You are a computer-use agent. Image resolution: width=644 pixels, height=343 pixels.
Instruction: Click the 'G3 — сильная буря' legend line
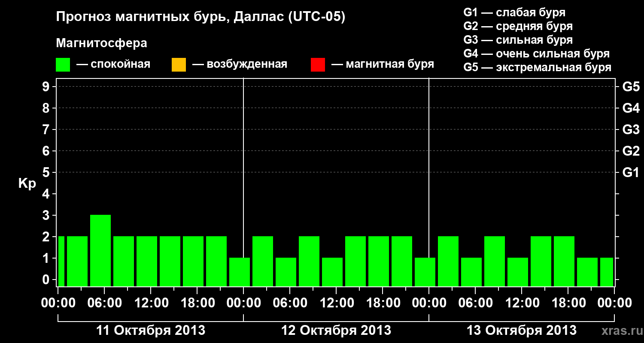pos(518,40)
